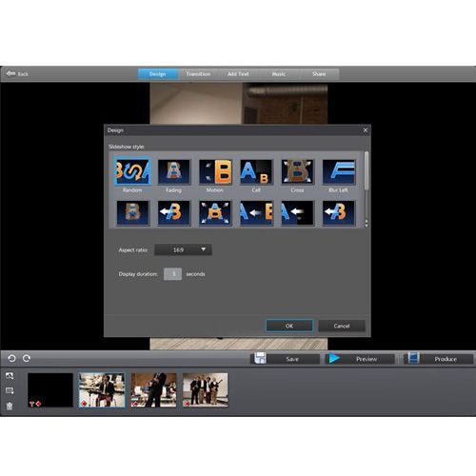This screenshot has width=476, height=476.
Task: Click the Preview play button
Action: 360,359
